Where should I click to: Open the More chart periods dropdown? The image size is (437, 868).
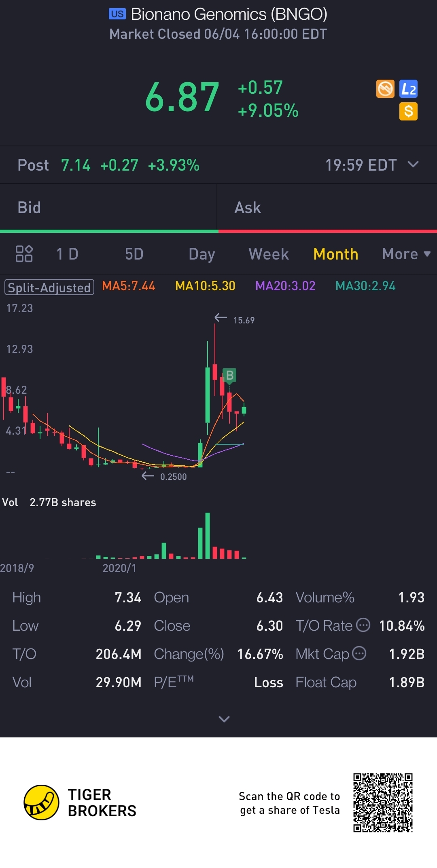point(406,254)
